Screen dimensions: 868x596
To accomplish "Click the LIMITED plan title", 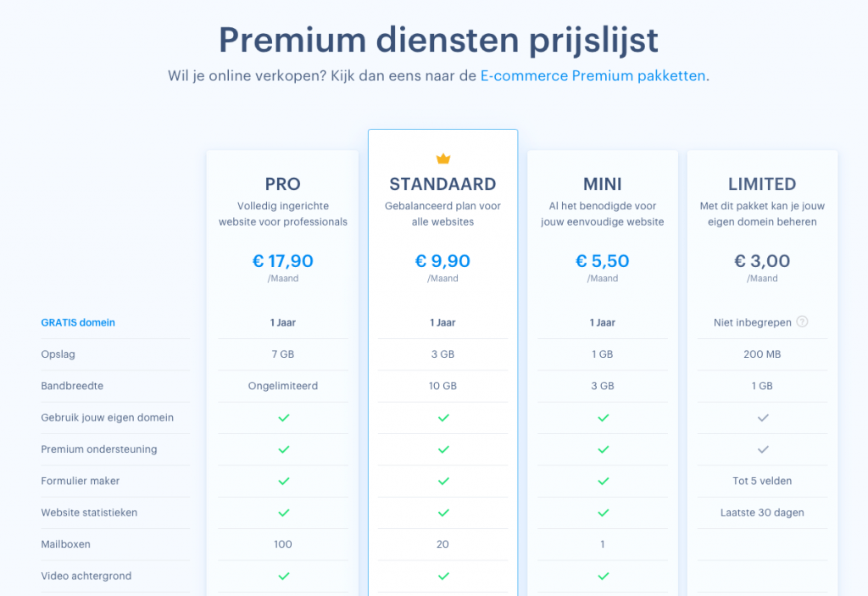I will tap(762, 183).
